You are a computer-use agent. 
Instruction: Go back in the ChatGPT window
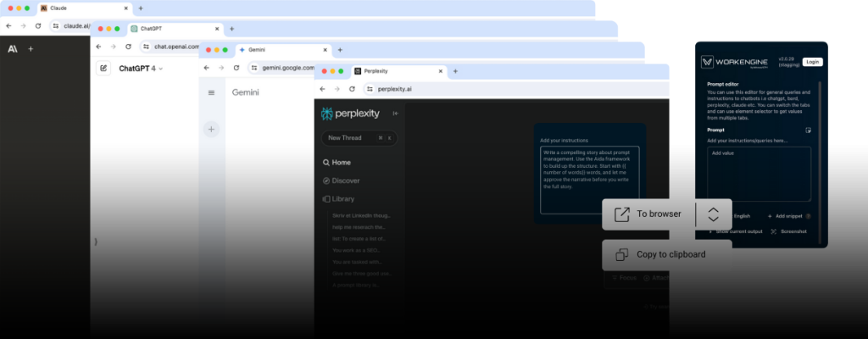(x=98, y=47)
